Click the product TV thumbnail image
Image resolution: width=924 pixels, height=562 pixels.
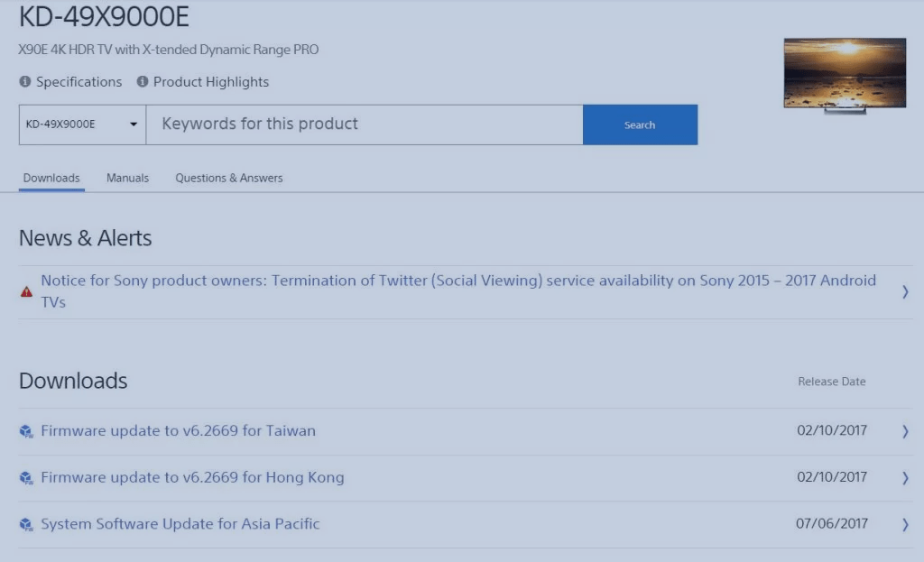pos(845,74)
